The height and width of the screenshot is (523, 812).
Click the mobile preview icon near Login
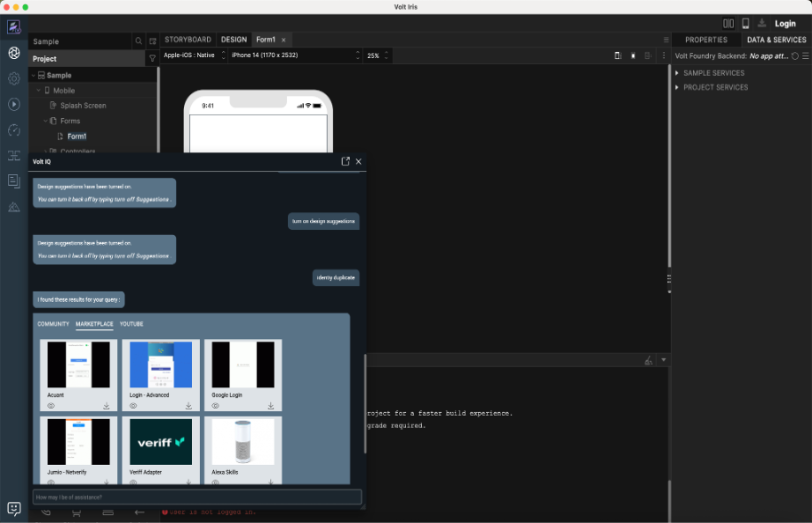(x=745, y=24)
